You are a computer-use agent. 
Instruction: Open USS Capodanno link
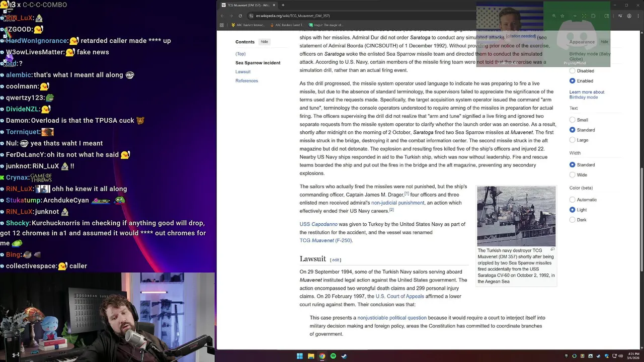[318, 224]
